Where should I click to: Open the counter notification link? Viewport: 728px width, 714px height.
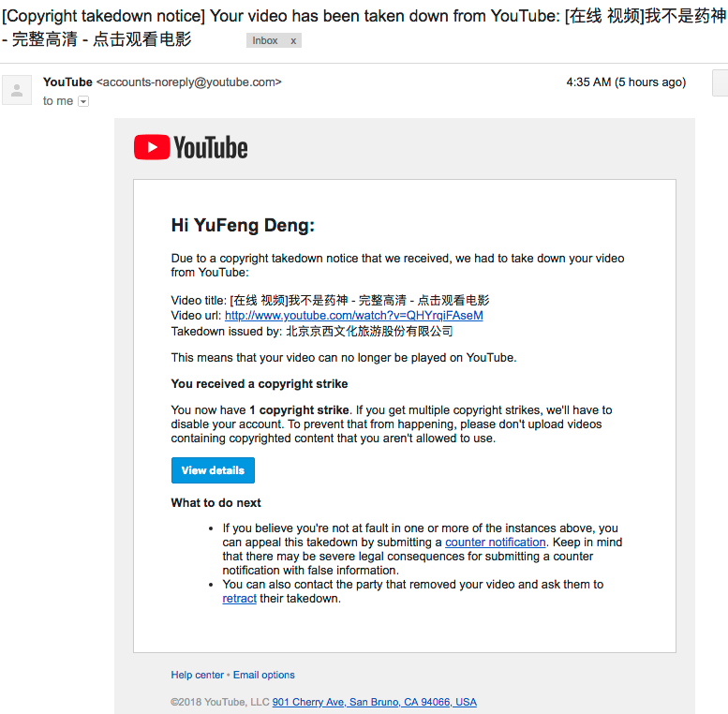(496, 543)
